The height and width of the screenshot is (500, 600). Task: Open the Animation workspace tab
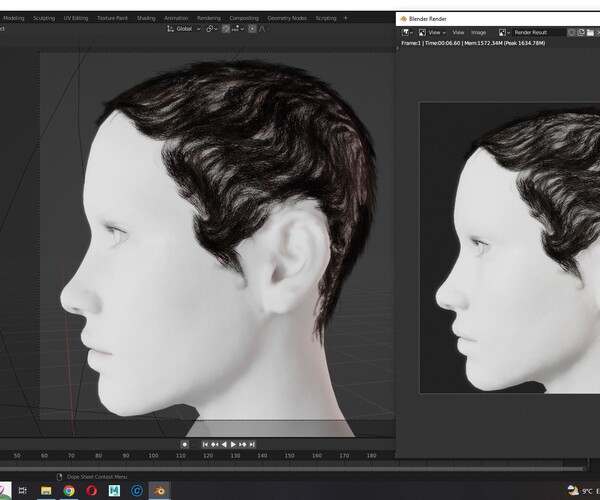(x=176, y=18)
